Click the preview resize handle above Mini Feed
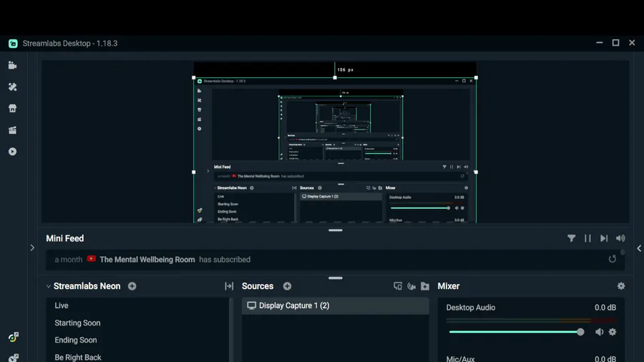The image size is (644, 362). click(x=335, y=230)
